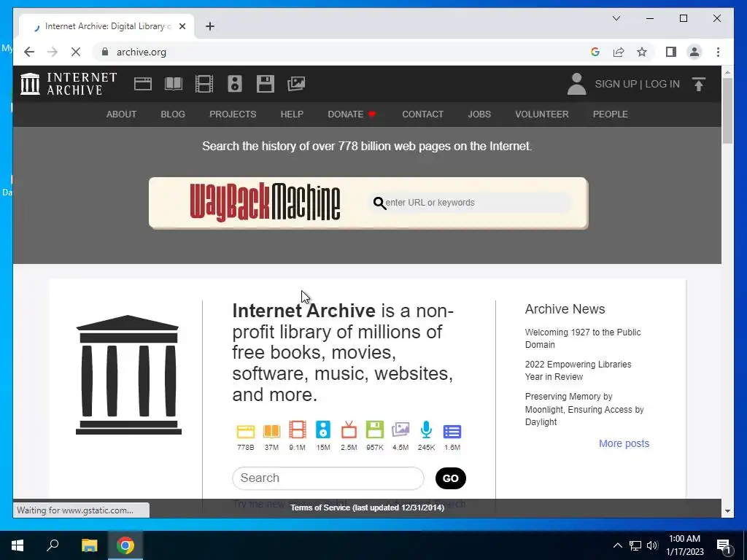Select the images icon labeled 4.5M
Screen dimensions: 747x560
(400, 429)
